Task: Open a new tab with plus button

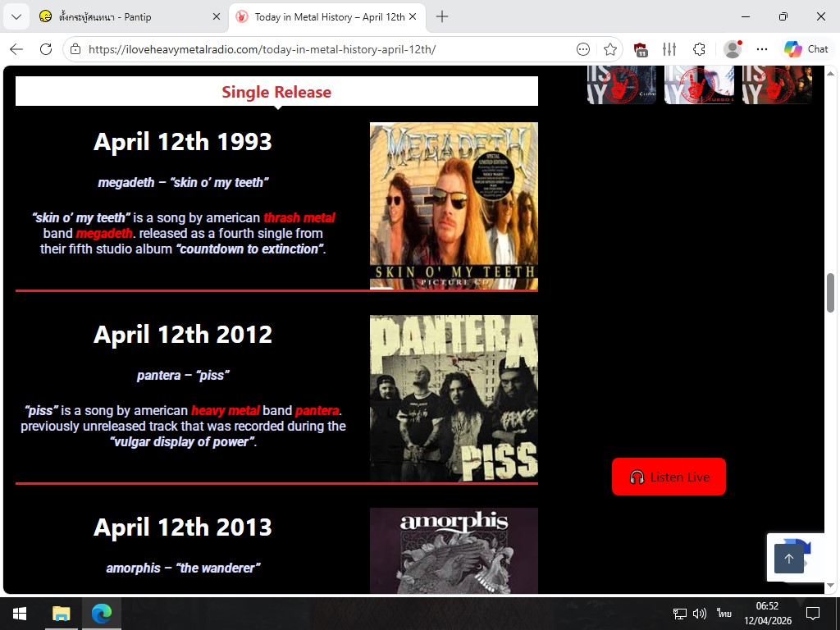Action: [442, 16]
